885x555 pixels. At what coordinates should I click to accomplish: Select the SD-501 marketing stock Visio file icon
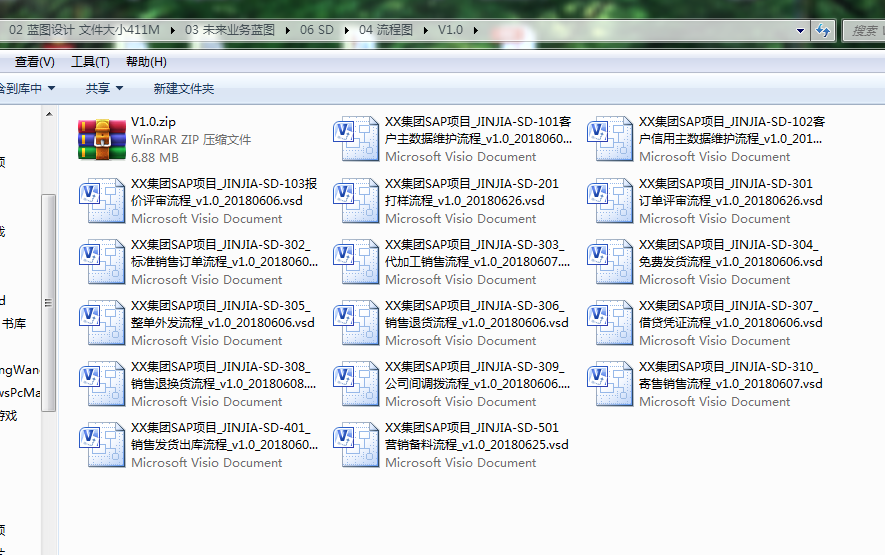click(x=357, y=445)
